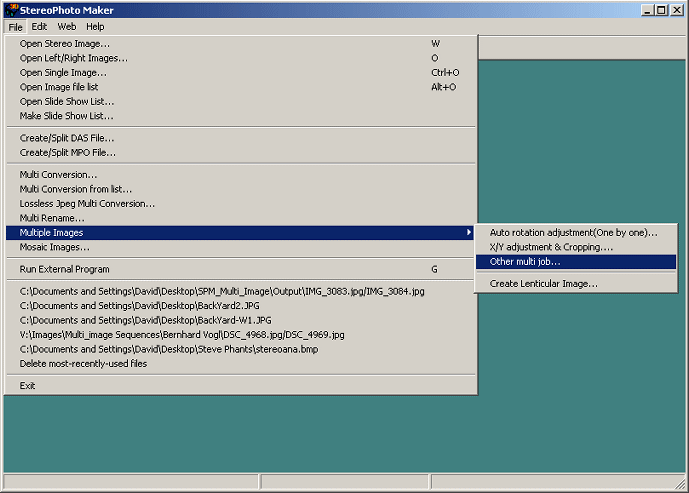Screen dimensions: 689x493
Task: Open recent file BackYard2.JPG
Action: (x=241, y=306)
